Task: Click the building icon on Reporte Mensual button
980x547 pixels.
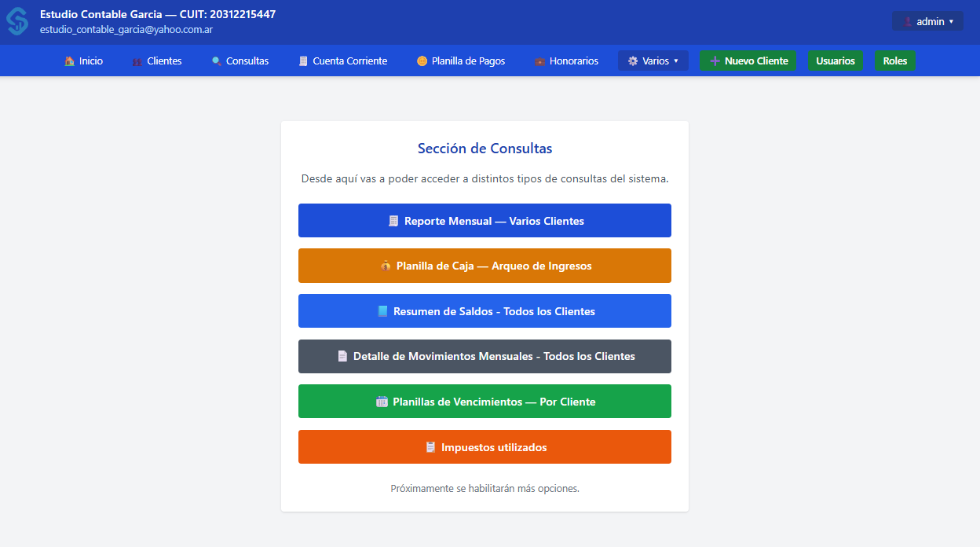Action: pos(393,221)
